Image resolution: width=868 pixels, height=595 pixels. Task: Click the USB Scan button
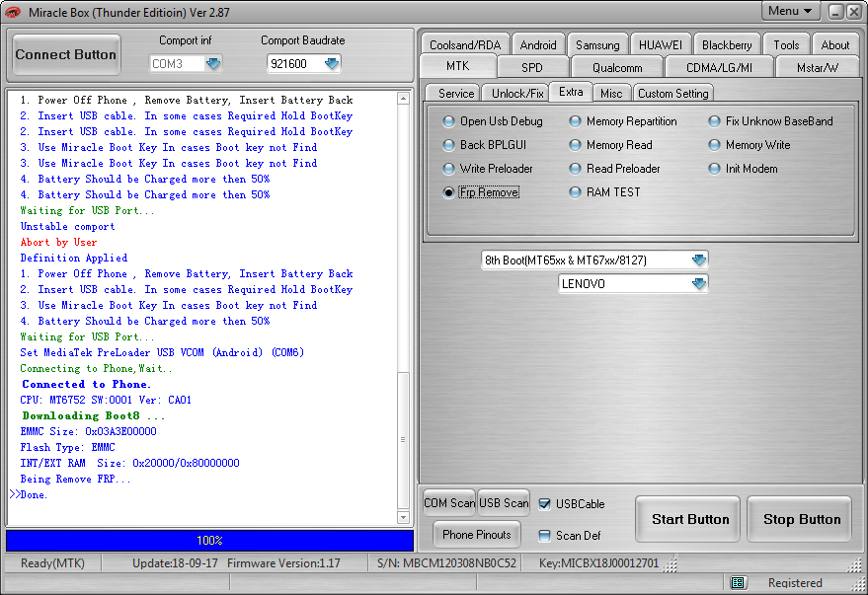click(504, 502)
